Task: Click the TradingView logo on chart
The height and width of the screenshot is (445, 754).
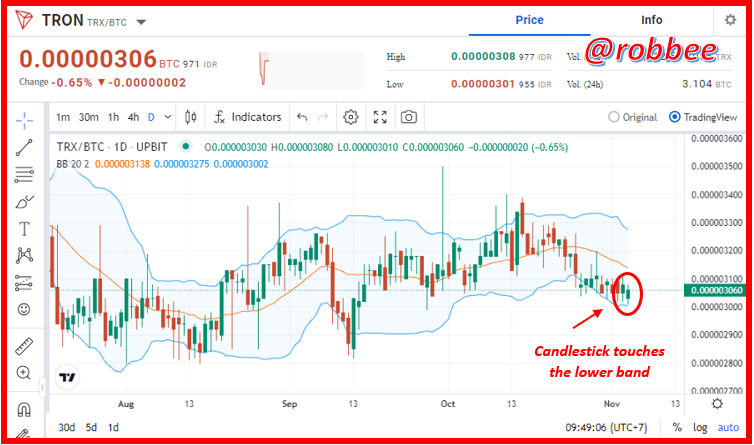Action: [x=67, y=377]
